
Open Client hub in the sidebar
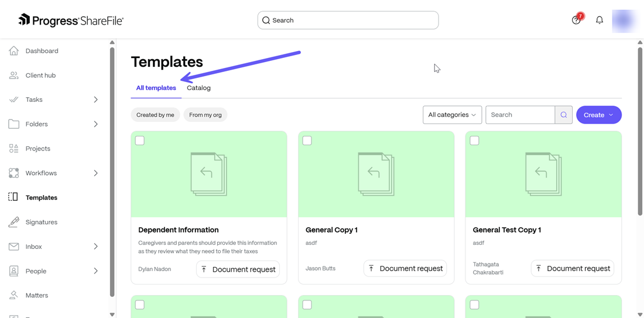pyautogui.click(x=40, y=76)
